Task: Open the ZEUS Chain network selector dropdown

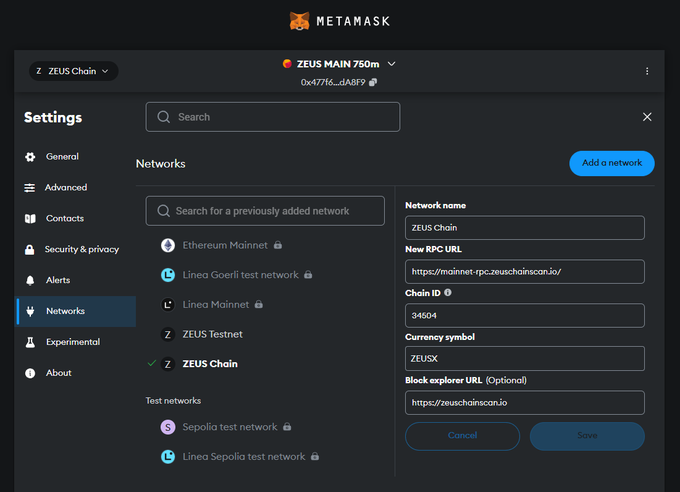Action: click(x=73, y=71)
